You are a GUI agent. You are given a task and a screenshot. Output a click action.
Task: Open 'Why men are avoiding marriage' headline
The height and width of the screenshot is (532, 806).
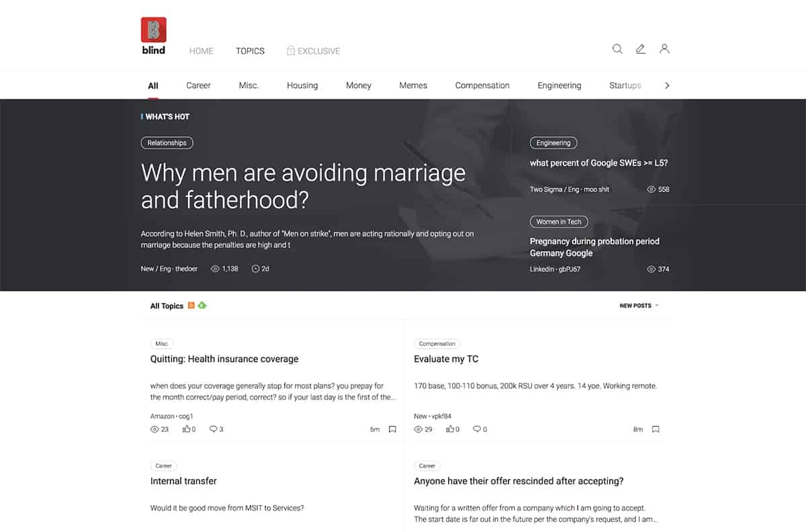pyautogui.click(x=303, y=186)
